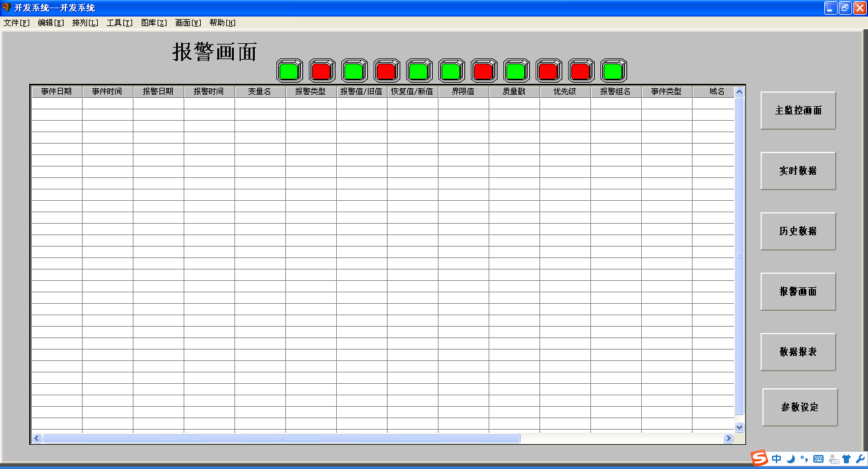Open the 参数设定 button
This screenshot has height=469, width=868.
click(x=800, y=407)
